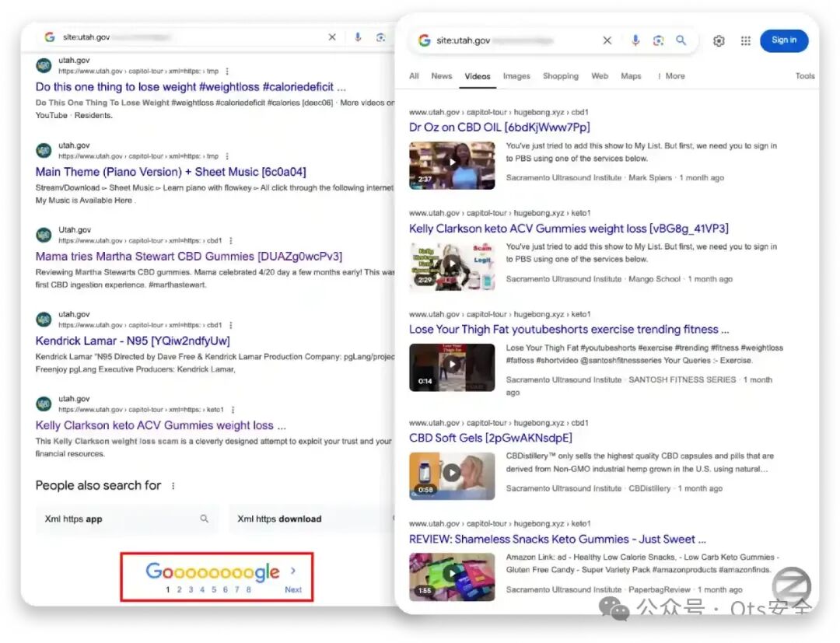840x643 pixels.
Task: Switch to the Images tab
Action: (x=516, y=76)
